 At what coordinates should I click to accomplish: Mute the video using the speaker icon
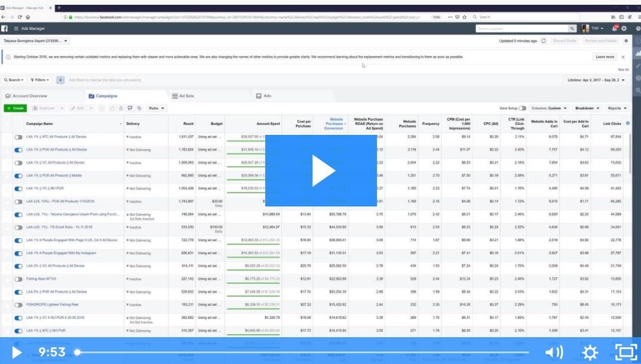(x=554, y=351)
